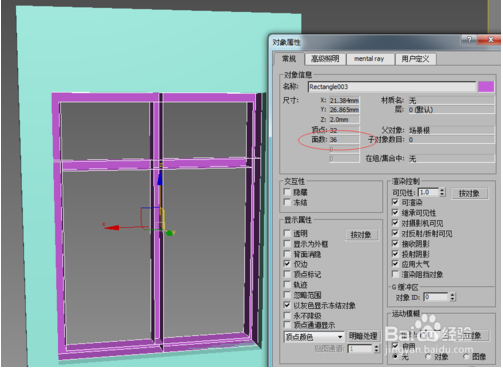Select the 对象 motion blur radio button
The image size is (503, 369).
point(428,357)
